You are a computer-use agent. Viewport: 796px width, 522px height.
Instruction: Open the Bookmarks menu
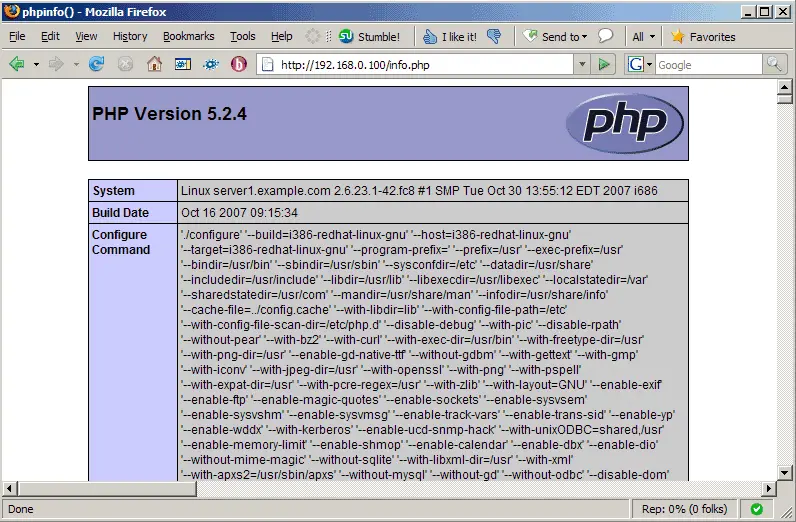tap(188, 36)
